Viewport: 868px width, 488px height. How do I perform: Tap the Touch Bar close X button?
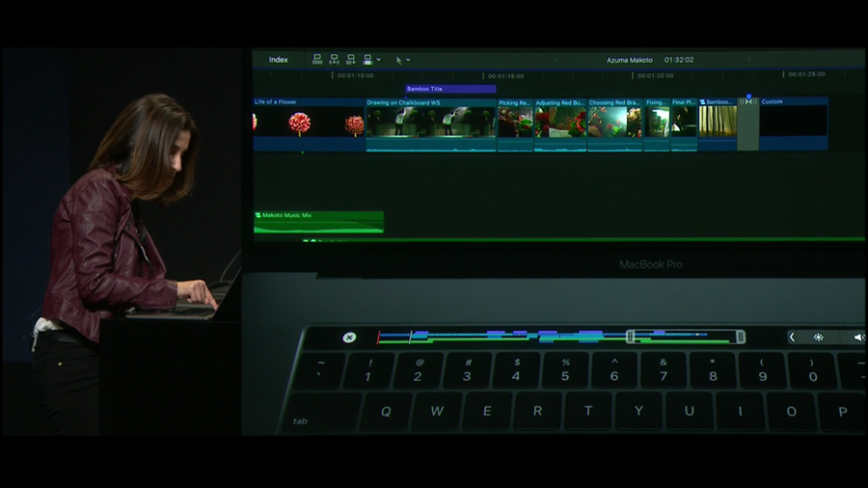(349, 338)
